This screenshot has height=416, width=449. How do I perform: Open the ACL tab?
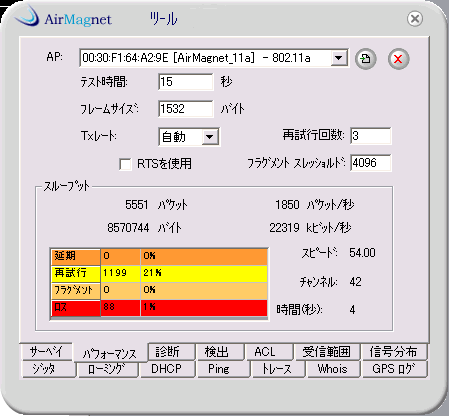(269, 352)
